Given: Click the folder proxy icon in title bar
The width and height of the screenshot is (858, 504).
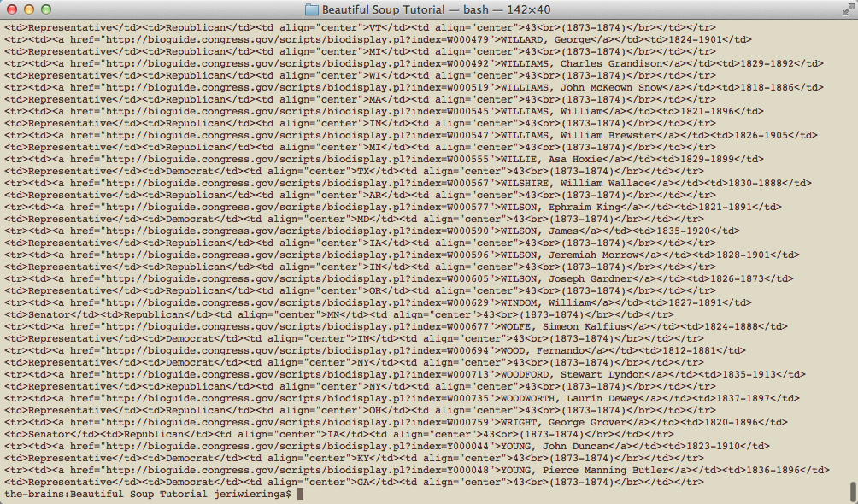Looking at the screenshot, I should 311,9.
